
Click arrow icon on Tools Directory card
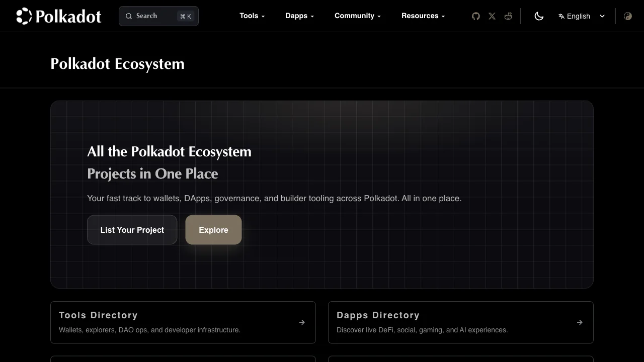pos(302,322)
